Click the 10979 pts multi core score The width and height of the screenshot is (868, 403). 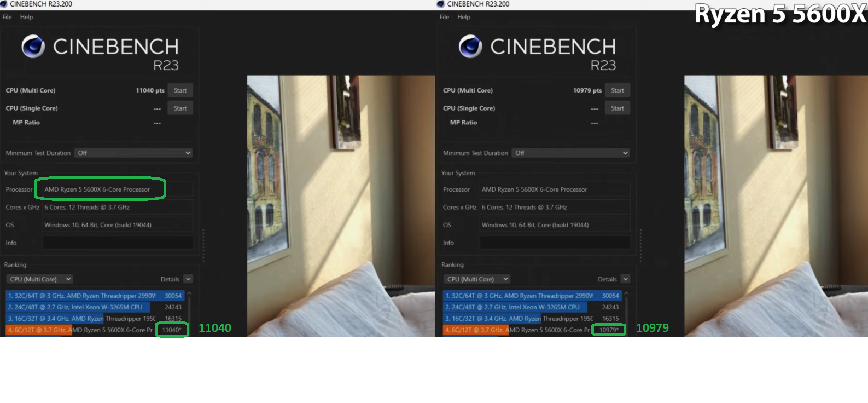point(587,90)
